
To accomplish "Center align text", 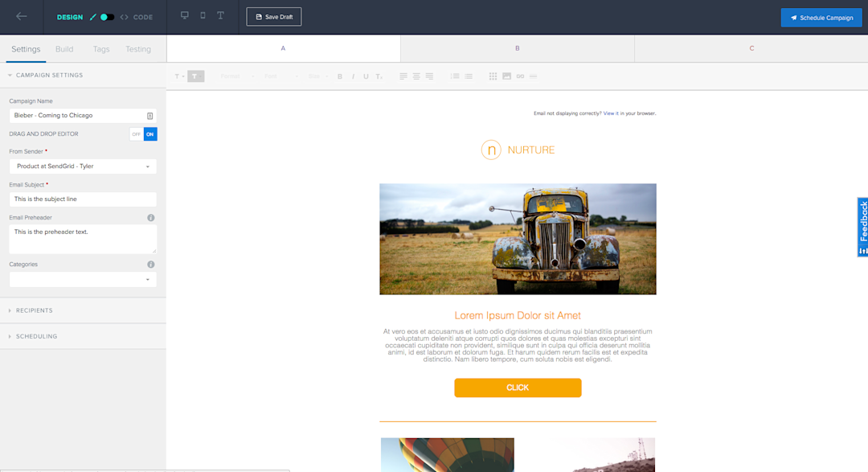I will pos(416,76).
